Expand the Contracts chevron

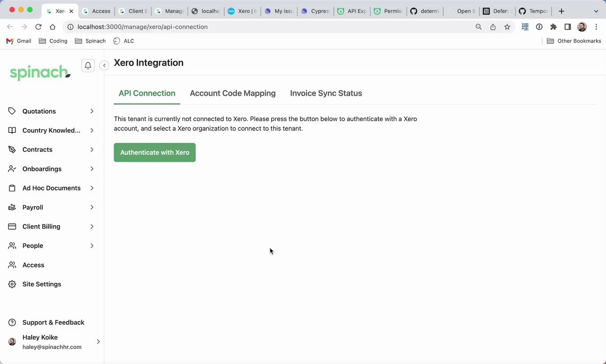(x=92, y=150)
